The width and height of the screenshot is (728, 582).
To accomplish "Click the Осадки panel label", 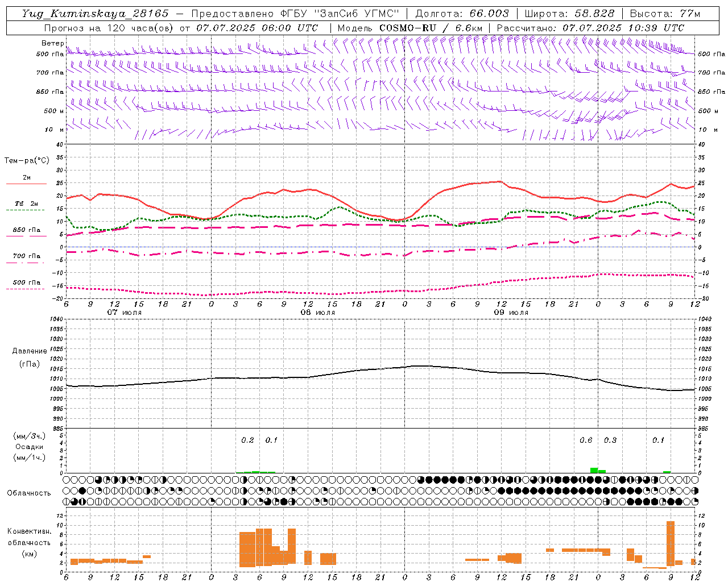I will tap(30, 447).
